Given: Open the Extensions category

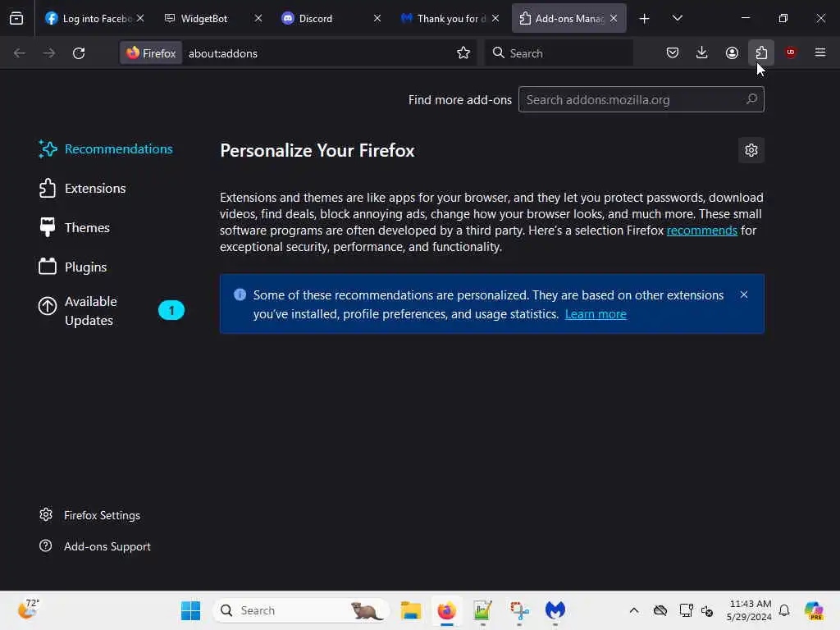Looking at the screenshot, I should [82, 189].
